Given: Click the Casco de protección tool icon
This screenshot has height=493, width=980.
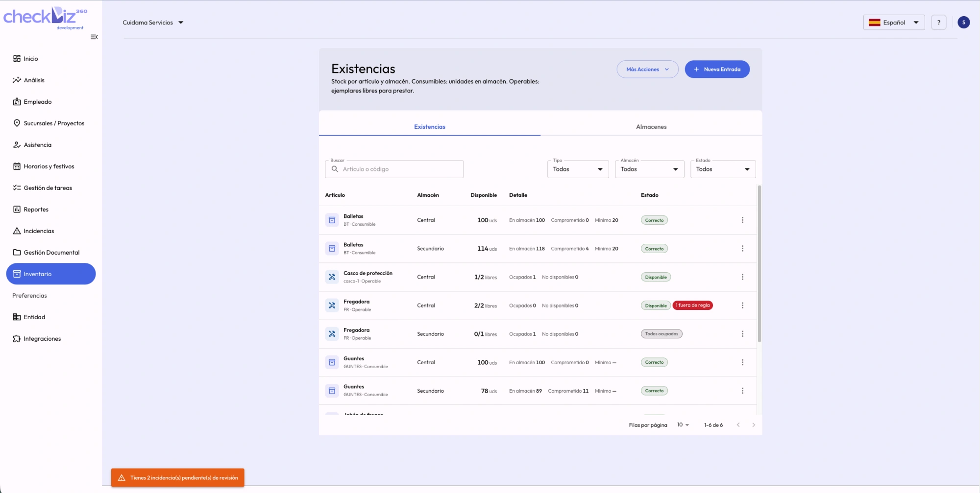Looking at the screenshot, I should pos(332,277).
